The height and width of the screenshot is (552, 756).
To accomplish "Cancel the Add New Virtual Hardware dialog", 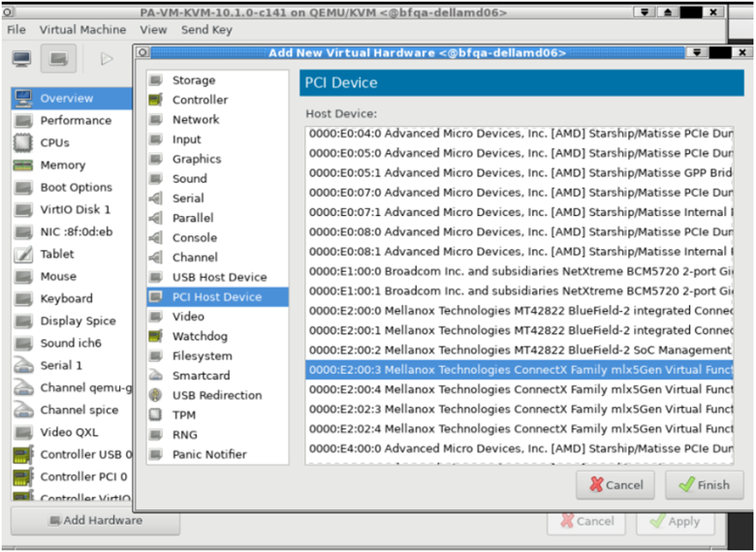I will (615, 485).
